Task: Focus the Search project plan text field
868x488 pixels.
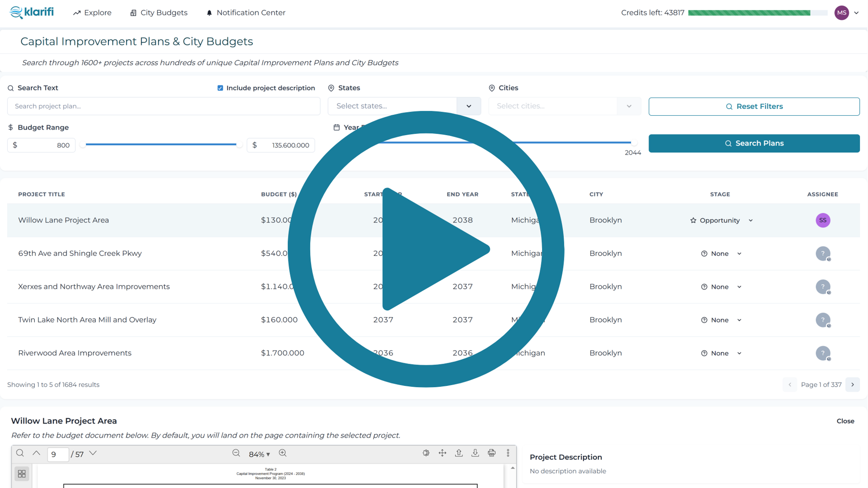Action: coord(164,106)
